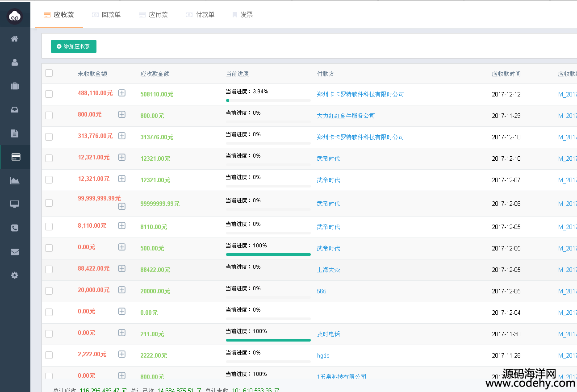Click the 3.94% progress bar

pos(268,100)
